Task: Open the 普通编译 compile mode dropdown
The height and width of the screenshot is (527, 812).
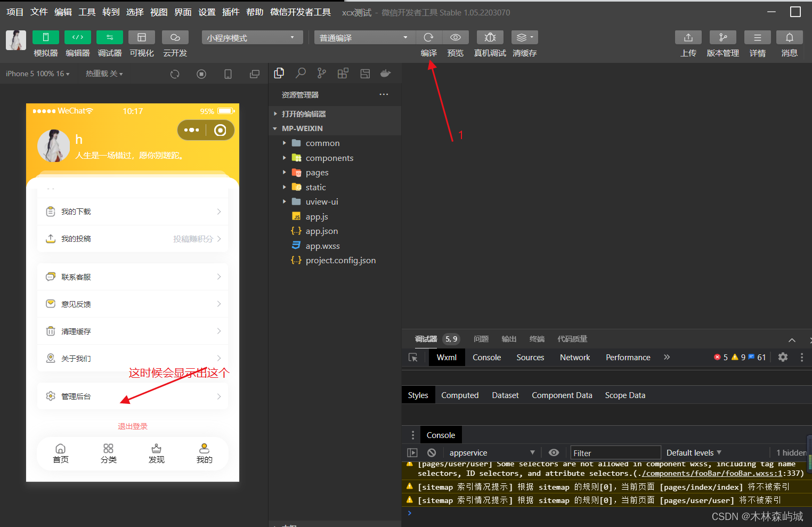Action: tap(364, 37)
